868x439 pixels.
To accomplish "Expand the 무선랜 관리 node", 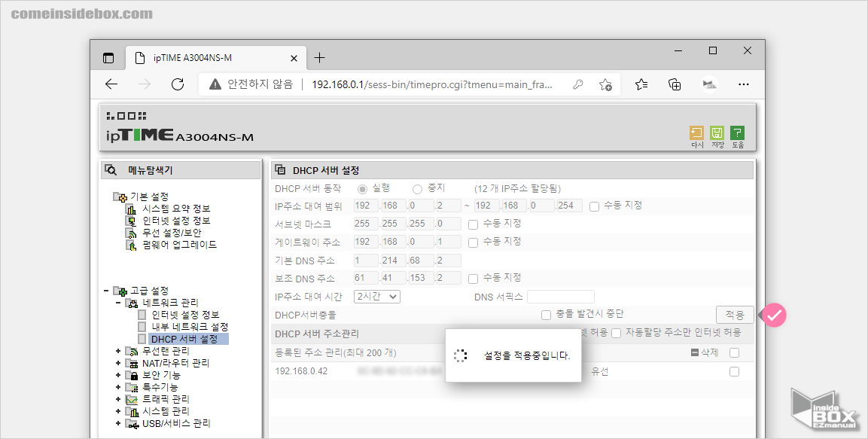I will click(118, 351).
